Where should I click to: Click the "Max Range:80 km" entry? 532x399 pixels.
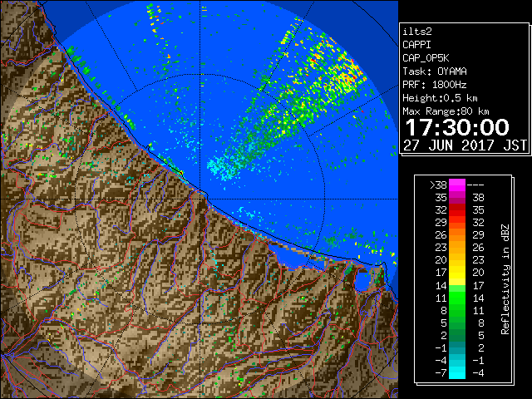point(446,111)
